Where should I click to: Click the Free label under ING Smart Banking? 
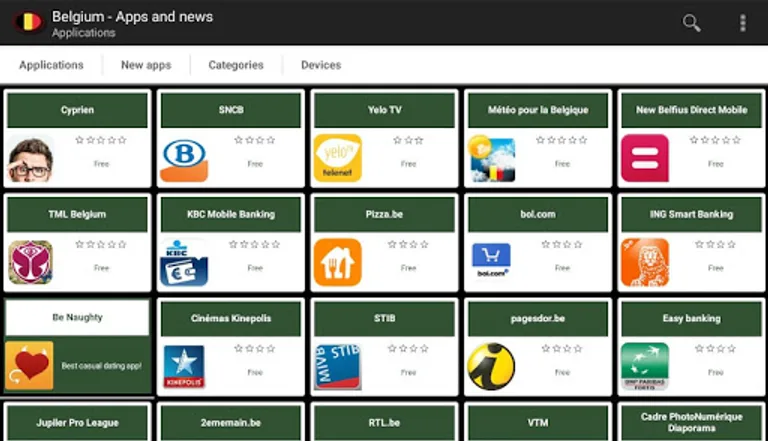[716, 268]
